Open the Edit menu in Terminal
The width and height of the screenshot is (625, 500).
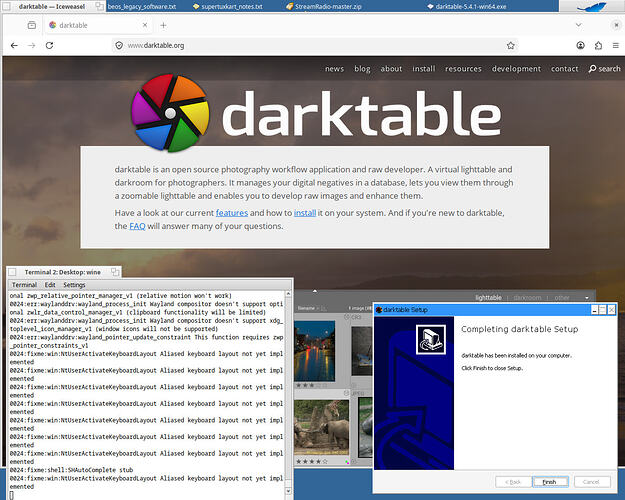click(x=50, y=285)
